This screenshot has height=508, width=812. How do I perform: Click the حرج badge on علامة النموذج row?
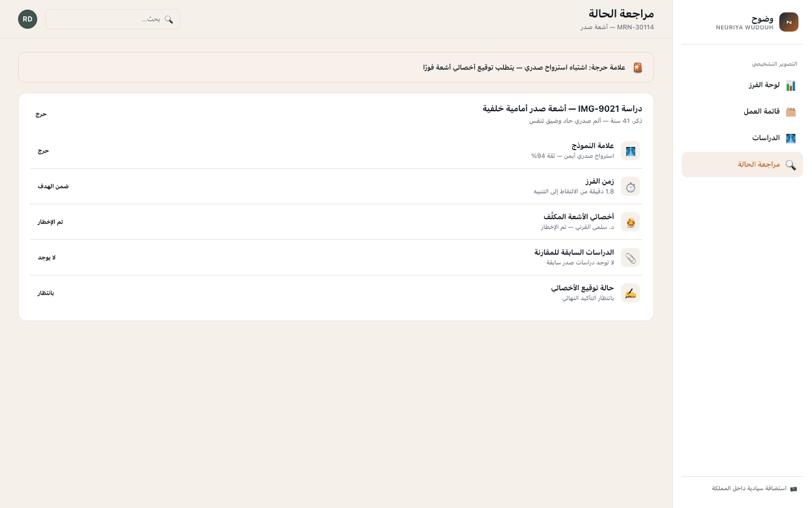pos(43,151)
